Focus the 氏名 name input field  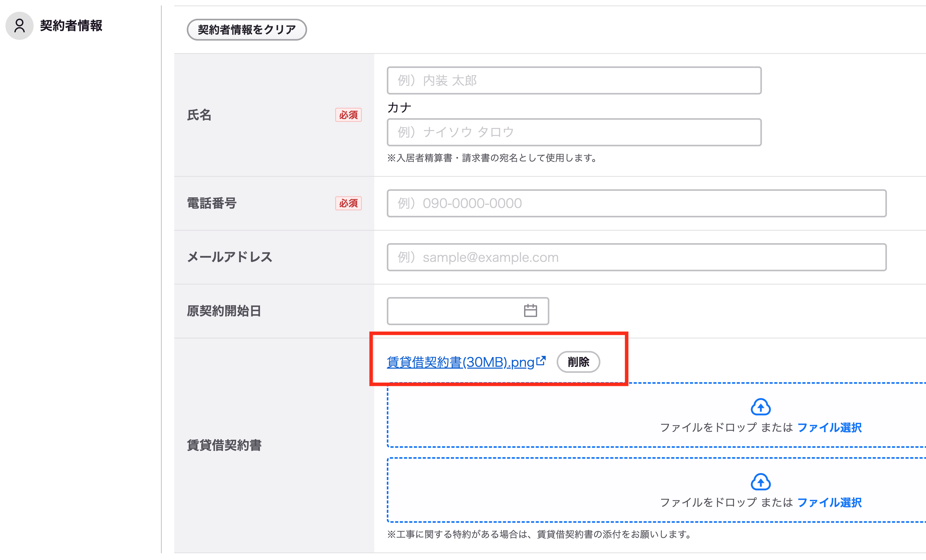pos(574,80)
